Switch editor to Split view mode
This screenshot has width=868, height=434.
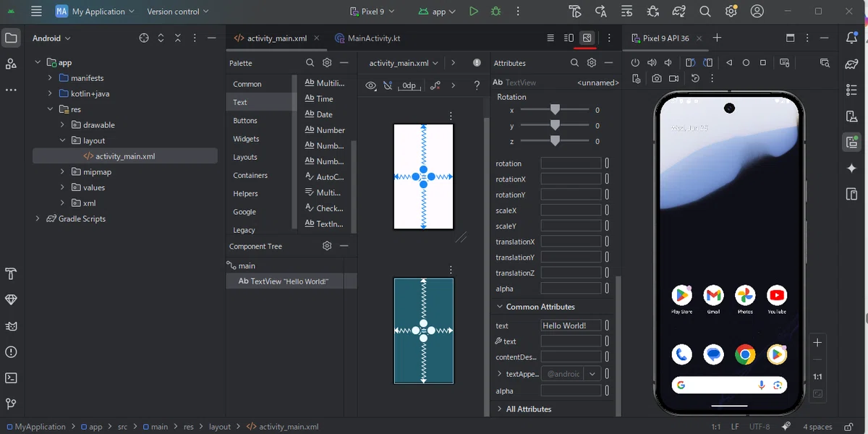tap(569, 38)
